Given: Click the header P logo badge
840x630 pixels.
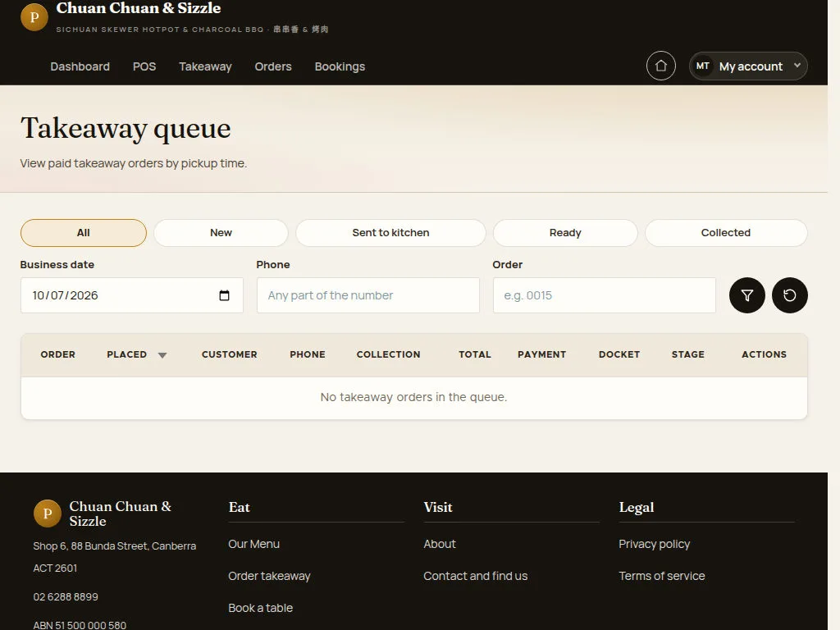Looking at the screenshot, I should pos(34,17).
